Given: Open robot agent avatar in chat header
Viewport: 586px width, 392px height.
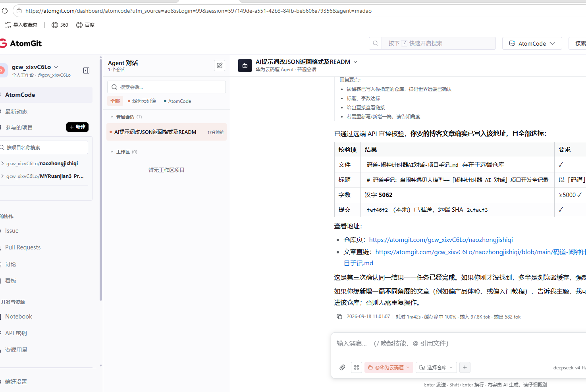Looking at the screenshot, I should point(245,66).
